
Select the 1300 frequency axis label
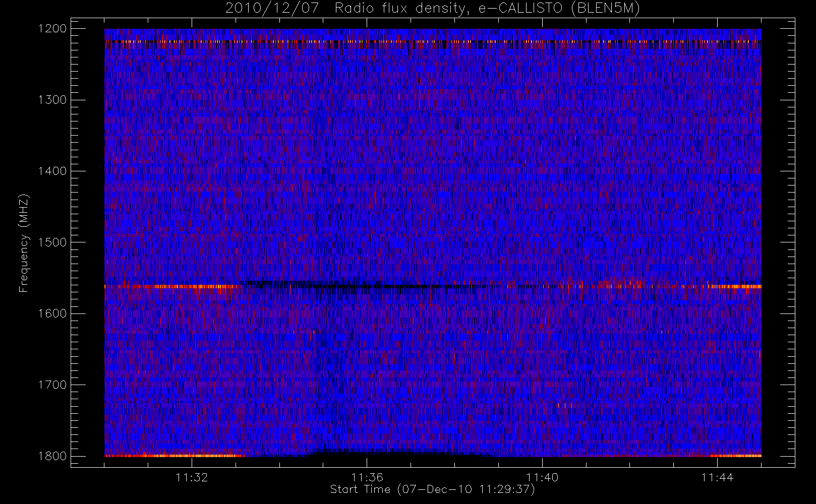pyautogui.click(x=52, y=100)
